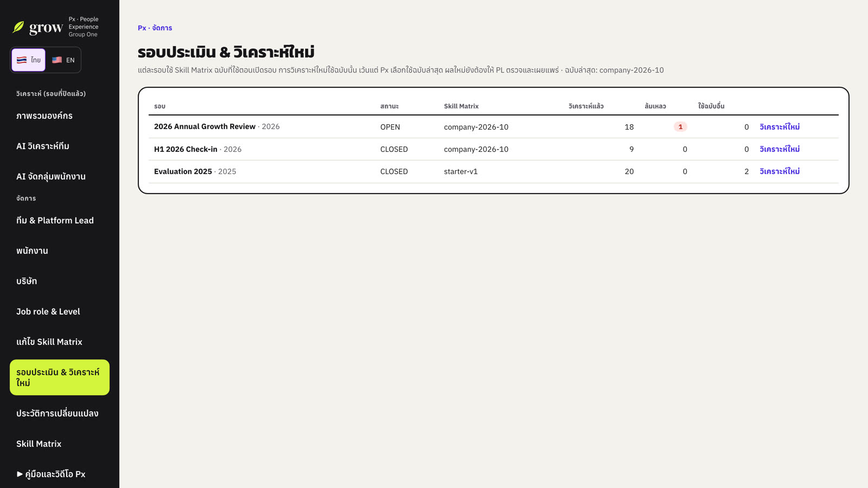Select รอบประเมิน & วิเคราะห์ใหม่ menu item

[x=60, y=377]
